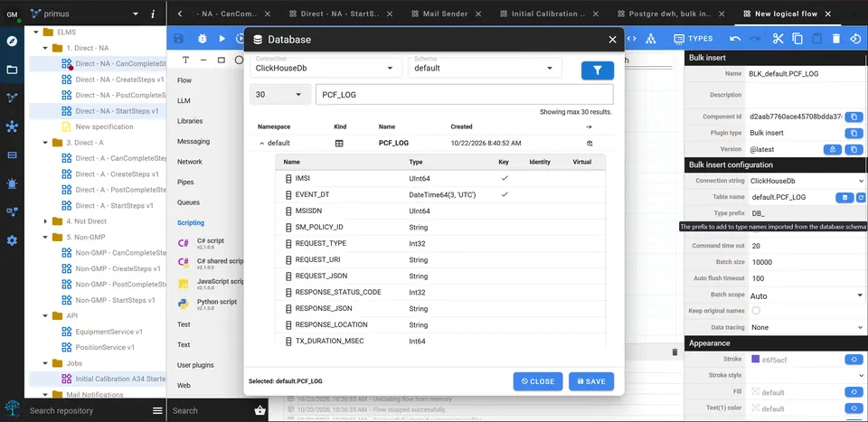The image size is (868, 422).
Task: Click the blue filter funnel button in dialog
Action: [x=598, y=70]
